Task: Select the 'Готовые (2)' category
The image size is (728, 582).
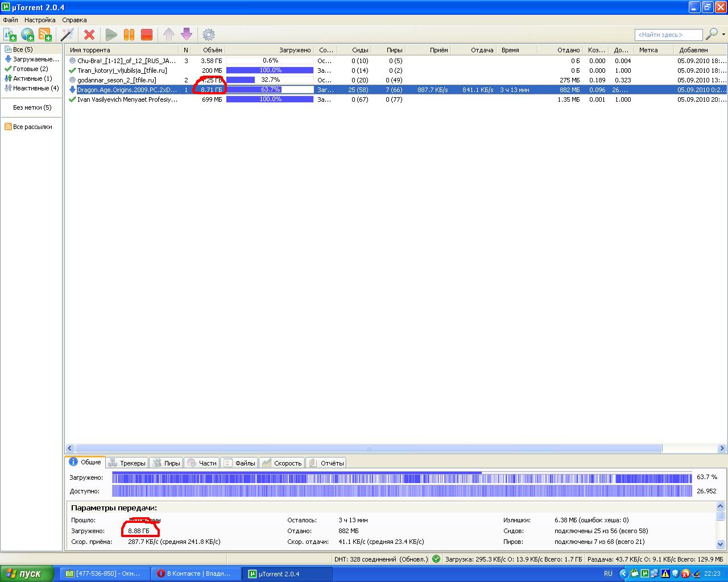Action: point(30,69)
